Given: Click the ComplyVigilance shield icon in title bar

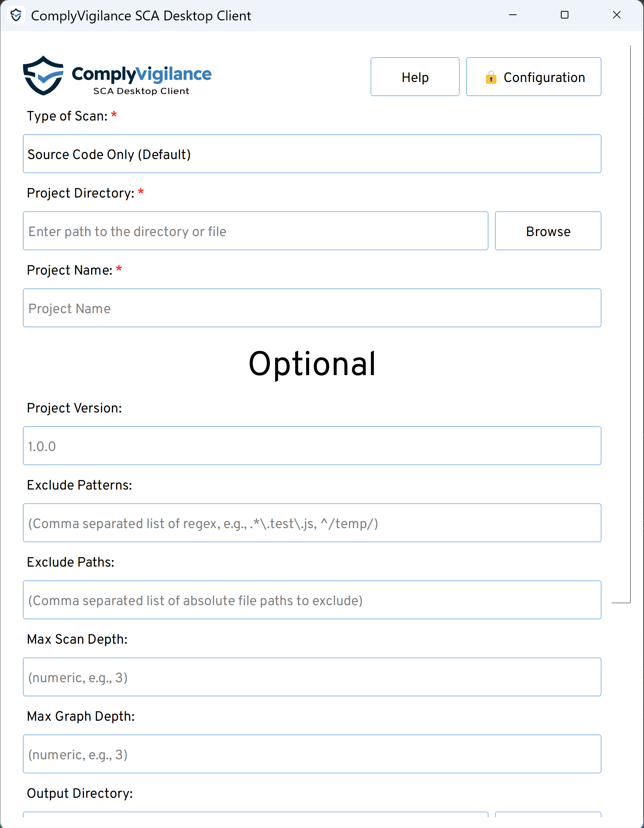Looking at the screenshot, I should click(16, 15).
